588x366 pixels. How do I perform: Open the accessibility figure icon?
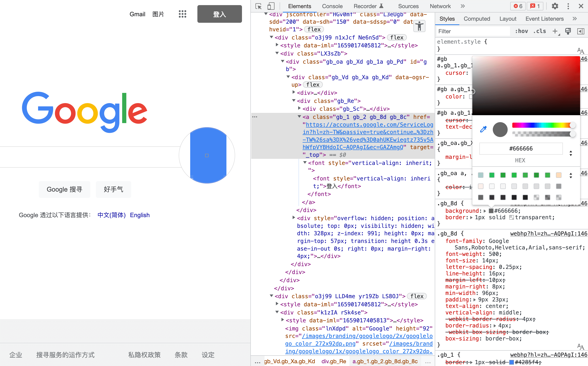click(x=419, y=26)
